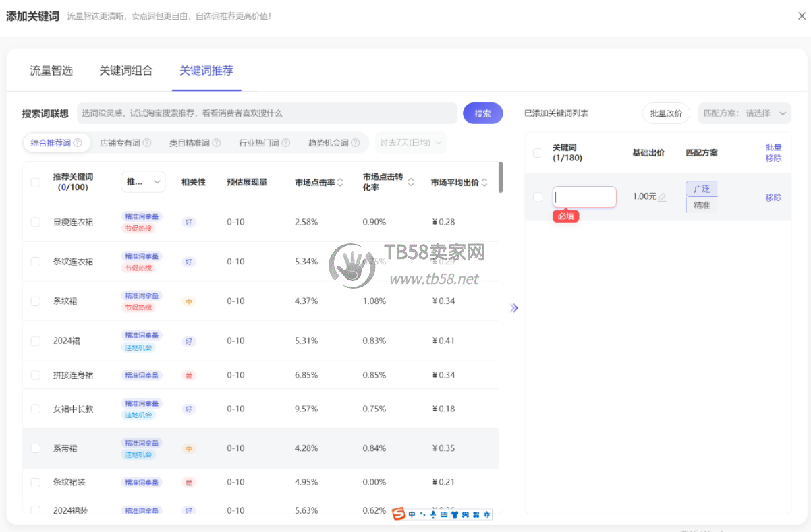
Task: Click help icon next to 综合推荐词
Action: (x=78, y=143)
